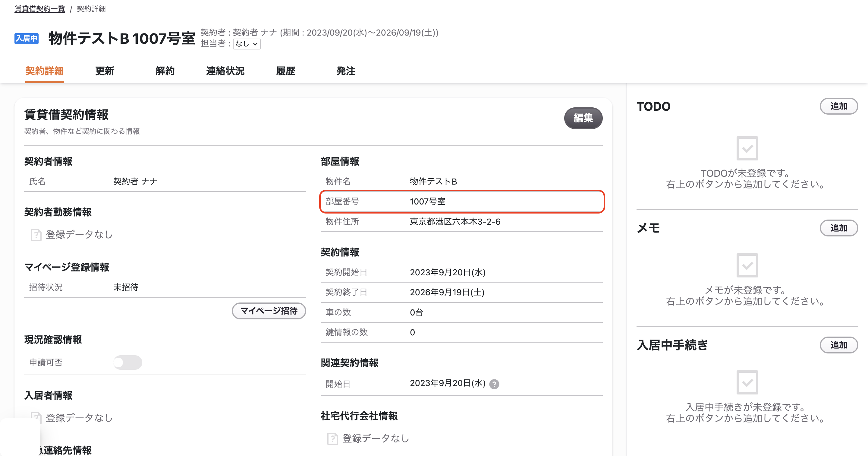The width and height of the screenshot is (868, 456).
Task: Click the document icon under 入居者情報
Action: [36, 418]
